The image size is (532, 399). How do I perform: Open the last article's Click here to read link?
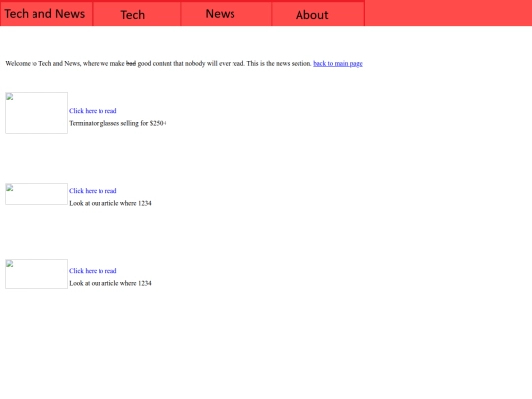click(x=93, y=271)
